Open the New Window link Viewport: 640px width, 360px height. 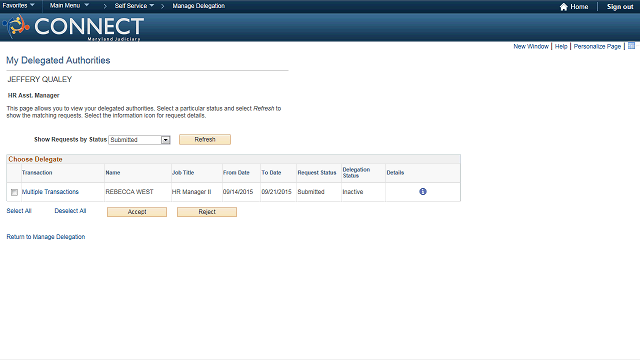(x=531, y=47)
